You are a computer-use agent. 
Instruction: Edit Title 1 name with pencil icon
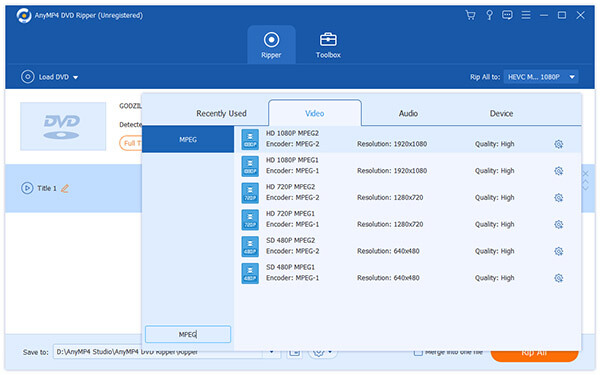click(65, 188)
